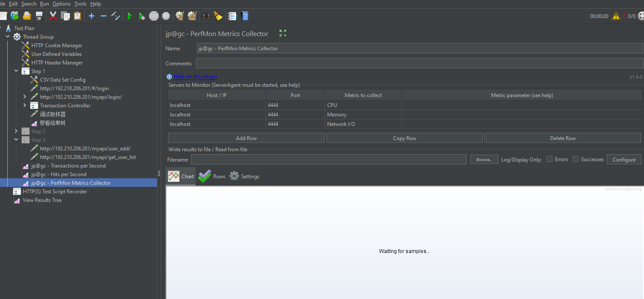Select CSV Data Set Config element
The width and height of the screenshot is (644, 299).
(x=62, y=79)
